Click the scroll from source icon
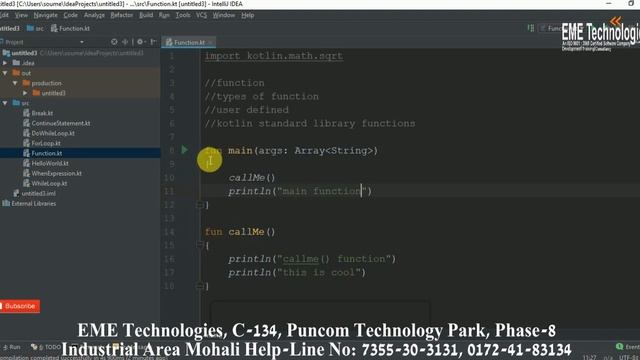Viewport: 640px width, 360px height. tap(114, 42)
